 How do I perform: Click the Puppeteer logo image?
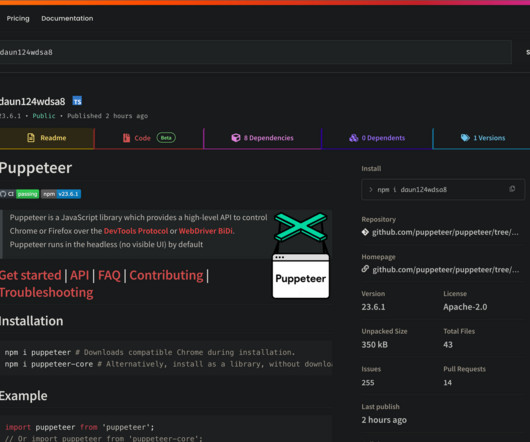click(x=301, y=255)
